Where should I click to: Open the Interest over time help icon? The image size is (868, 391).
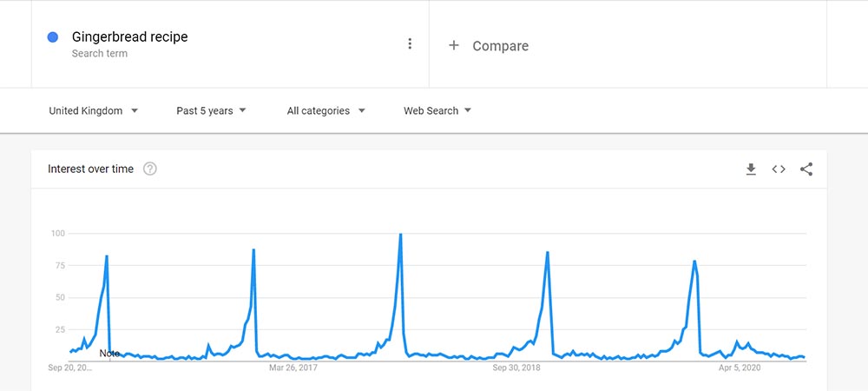click(149, 169)
